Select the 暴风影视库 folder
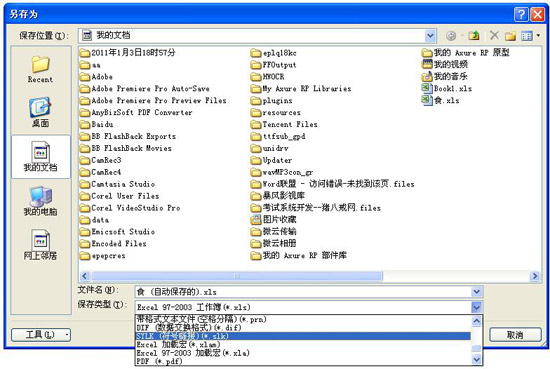Screen dimensions: 550x369 [x=278, y=195]
